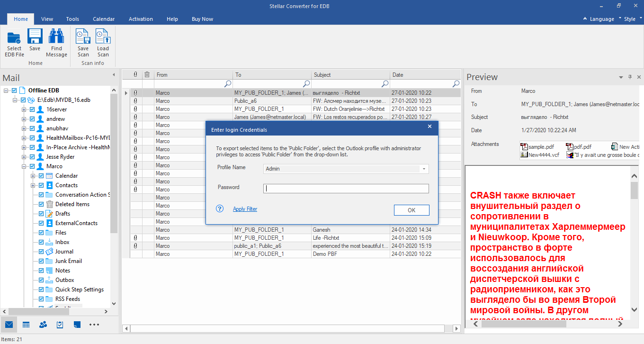The height and width of the screenshot is (344, 644).
Task: Open pdf.pdf attachment
Action: tap(579, 147)
